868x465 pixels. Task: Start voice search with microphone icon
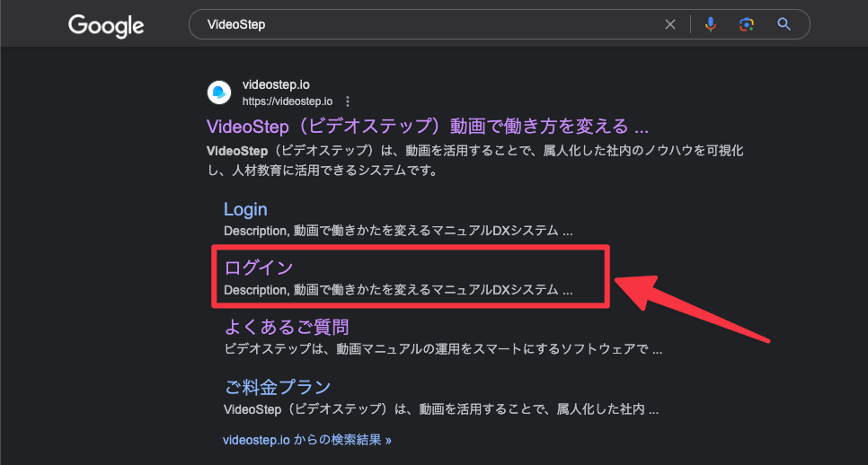tap(710, 24)
